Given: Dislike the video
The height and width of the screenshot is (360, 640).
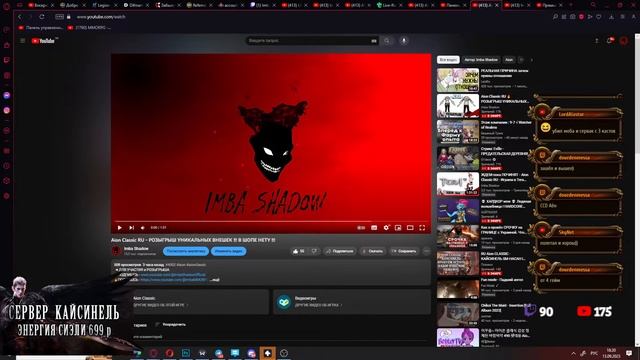Looking at the screenshot, I should pyautogui.click(x=314, y=251).
